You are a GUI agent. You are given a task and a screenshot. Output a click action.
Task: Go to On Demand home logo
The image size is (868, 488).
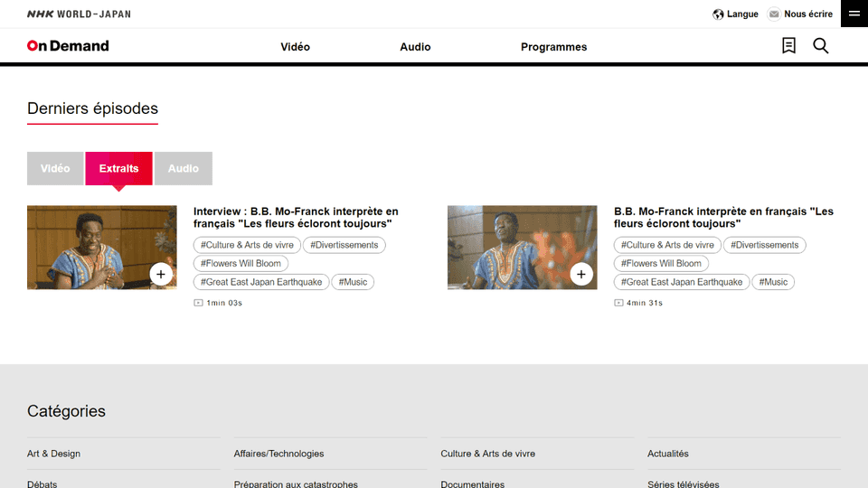68,46
